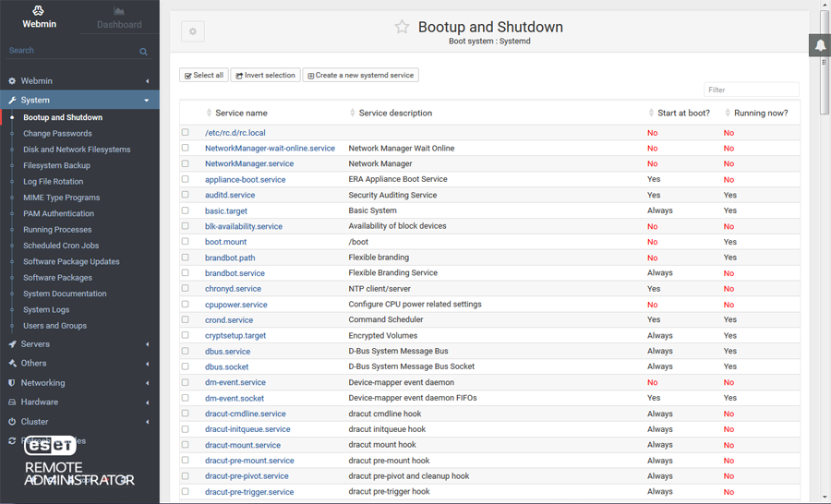Open the blk-availability.service link
The height and width of the screenshot is (504, 831).
point(244,226)
